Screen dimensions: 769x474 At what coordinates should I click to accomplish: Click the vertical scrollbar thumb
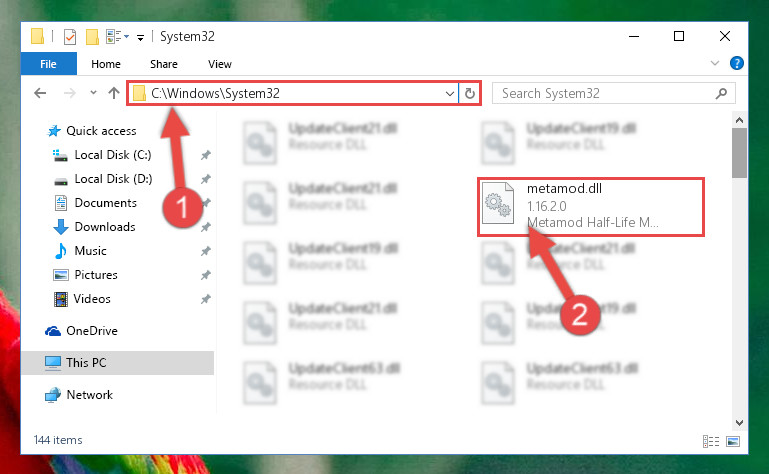point(739,153)
